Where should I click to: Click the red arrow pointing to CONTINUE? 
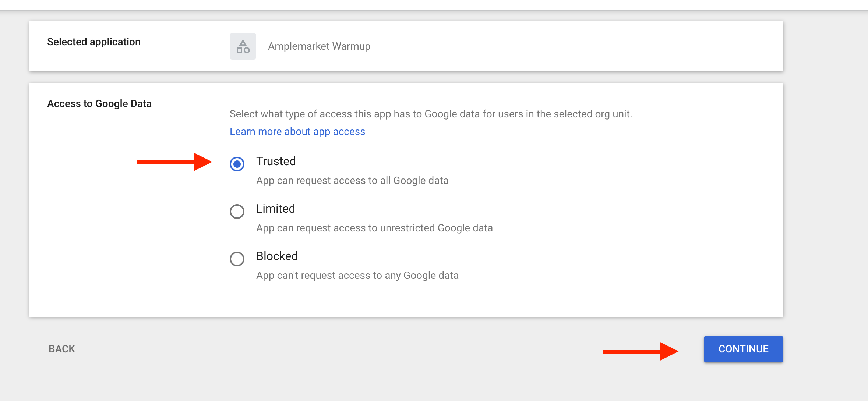(x=640, y=351)
